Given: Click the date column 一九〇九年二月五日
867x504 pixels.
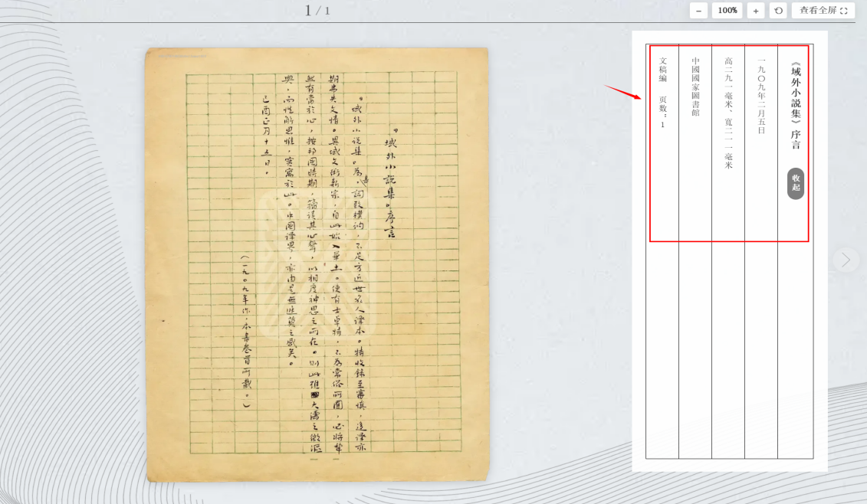Looking at the screenshot, I should point(761,96).
